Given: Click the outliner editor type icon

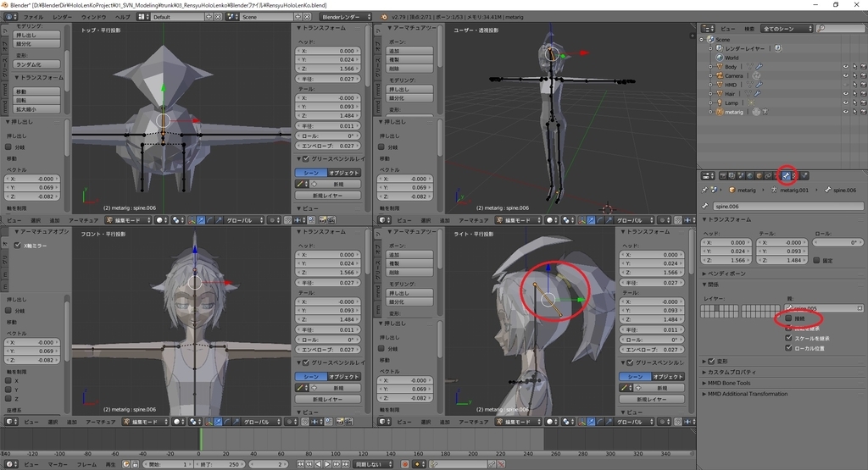Looking at the screenshot, I should click(x=708, y=28).
